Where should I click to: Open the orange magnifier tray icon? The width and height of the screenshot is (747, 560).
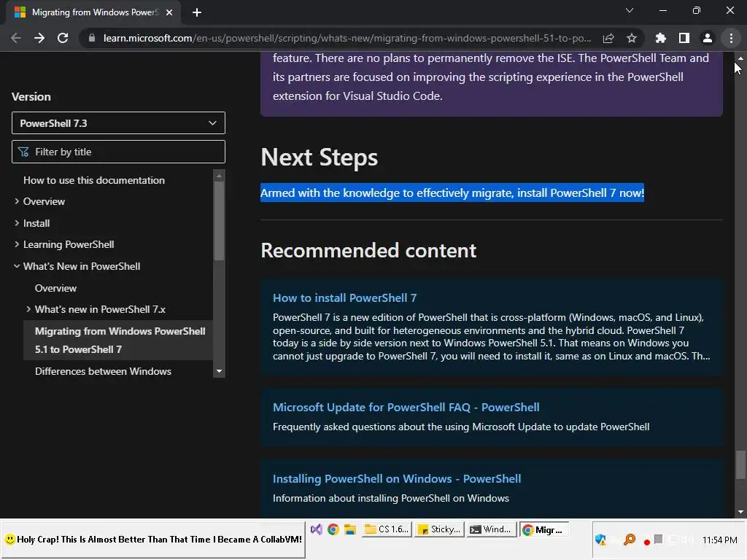point(630,540)
